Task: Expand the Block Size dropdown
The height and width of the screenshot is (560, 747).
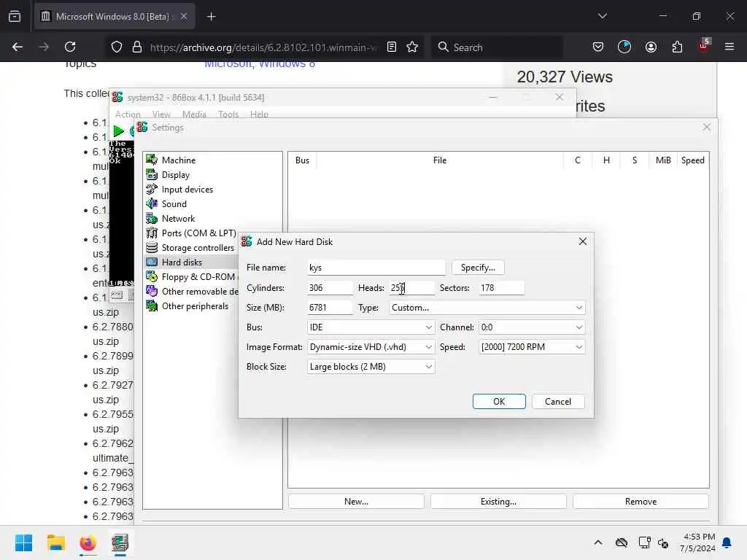Action: (x=371, y=367)
